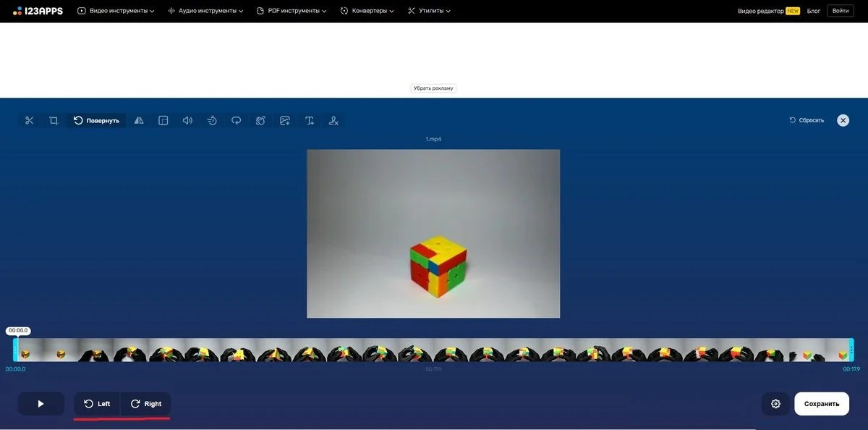Open the Блог menu link
Screen dimensions: 868x430
tap(814, 11)
